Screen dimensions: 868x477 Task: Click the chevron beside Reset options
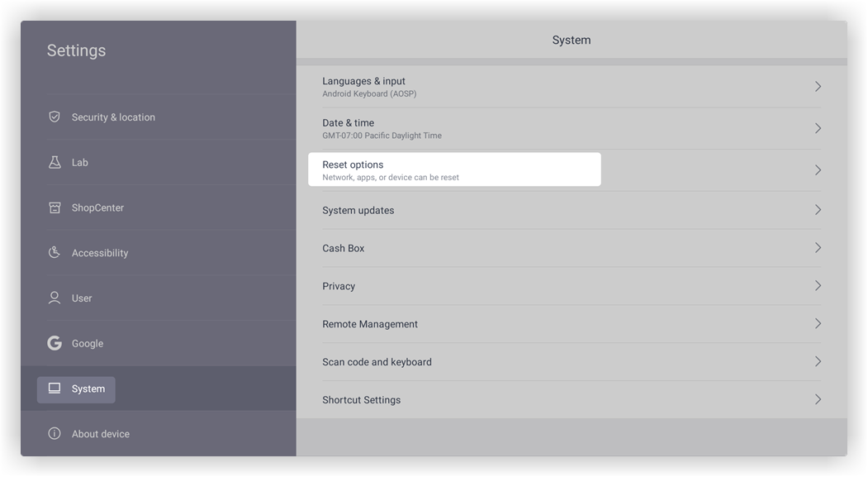[818, 170]
